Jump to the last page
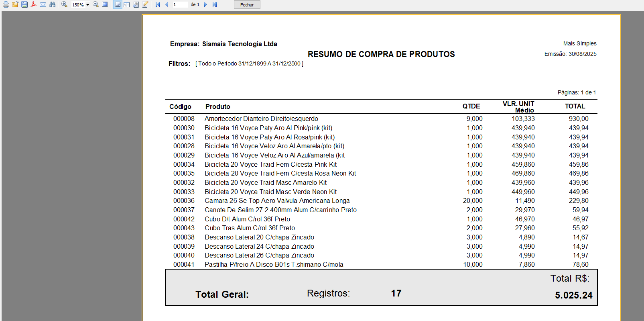Viewport: 644px width, 321px height. coord(215,4)
